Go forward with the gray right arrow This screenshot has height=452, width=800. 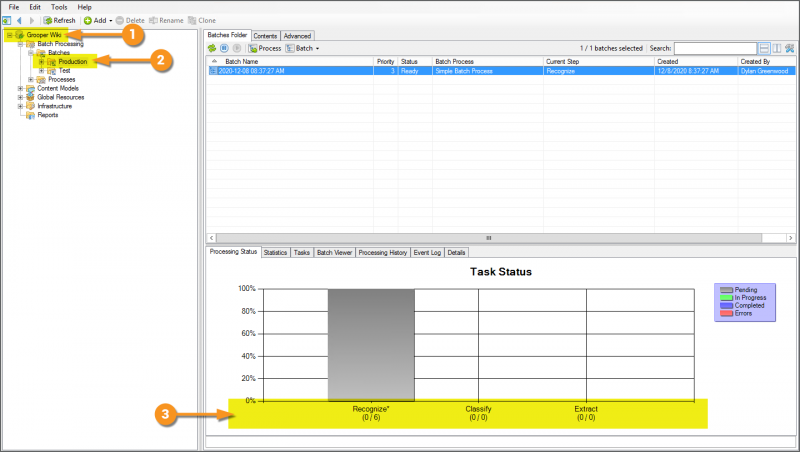[x=32, y=20]
